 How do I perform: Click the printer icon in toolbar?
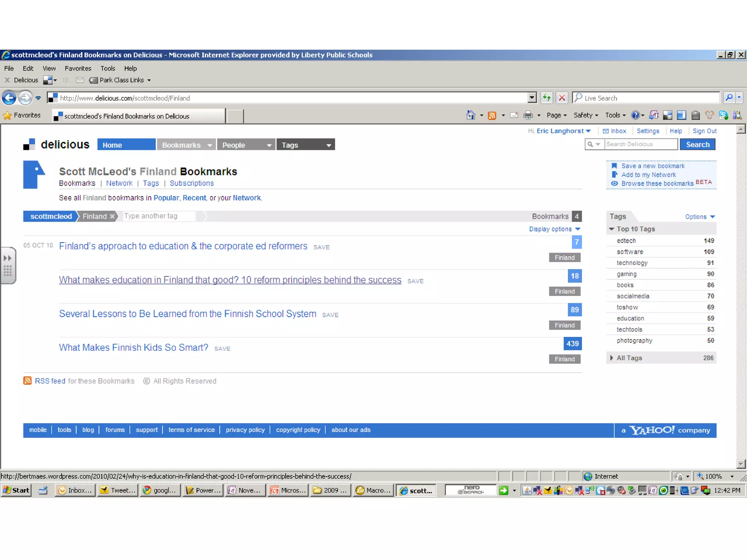[528, 116]
